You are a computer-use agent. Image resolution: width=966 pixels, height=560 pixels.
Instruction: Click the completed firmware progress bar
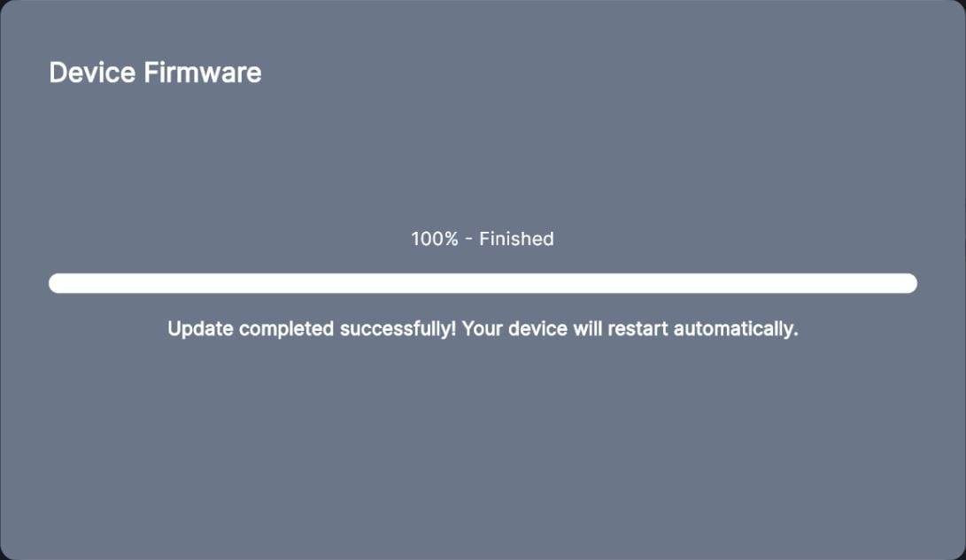[483, 283]
